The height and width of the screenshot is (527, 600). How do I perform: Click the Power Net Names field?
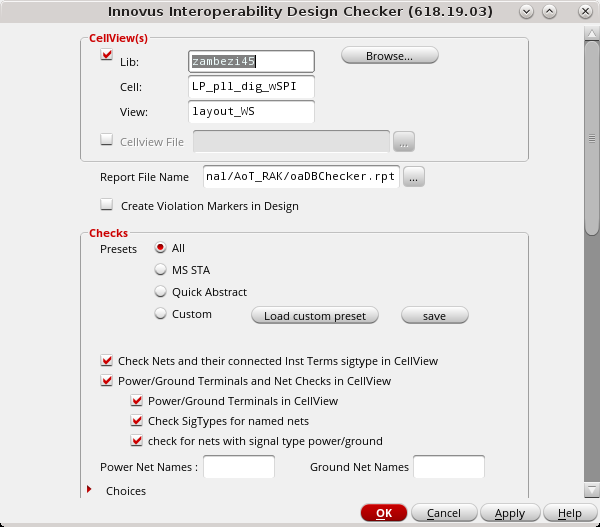pyautogui.click(x=239, y=467)
